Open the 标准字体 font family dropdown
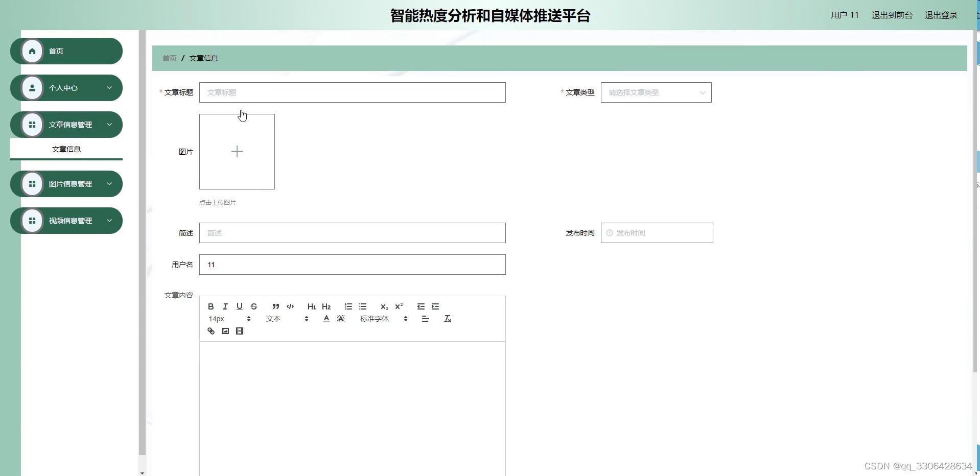The height and width of the screenshot is (476, 980). tap(384, 319)
